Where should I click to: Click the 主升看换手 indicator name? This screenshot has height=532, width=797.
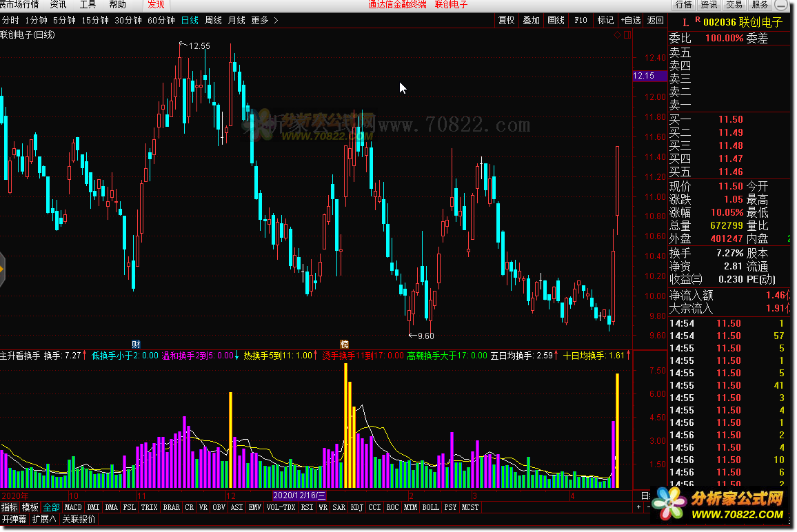[x=20, y=356]
